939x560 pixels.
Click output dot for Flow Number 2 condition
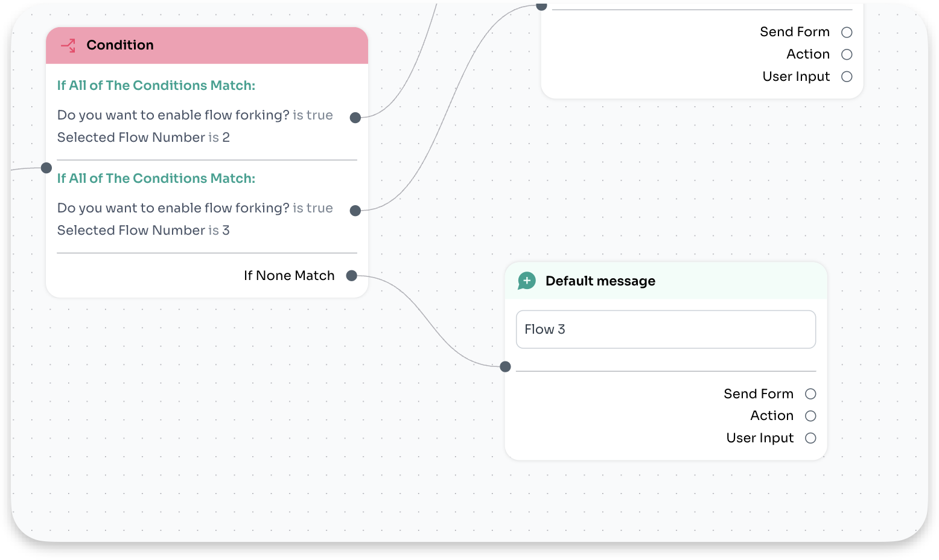coord(355,118)
